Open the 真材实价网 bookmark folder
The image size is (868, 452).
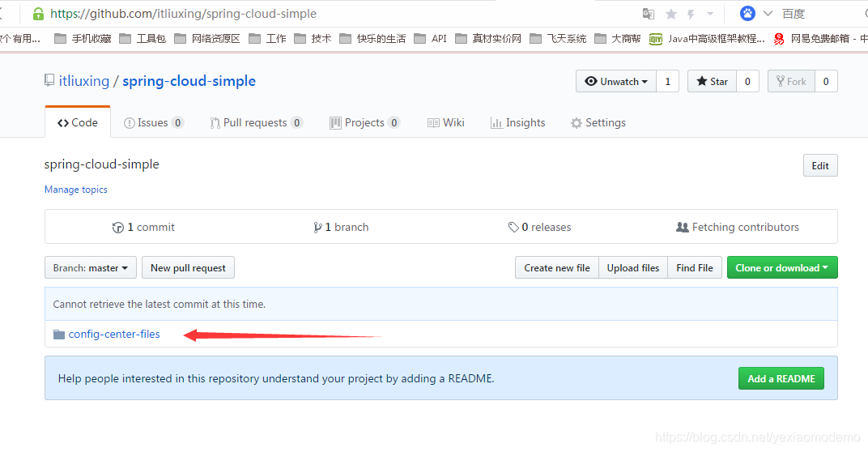(x=488, y=39)
